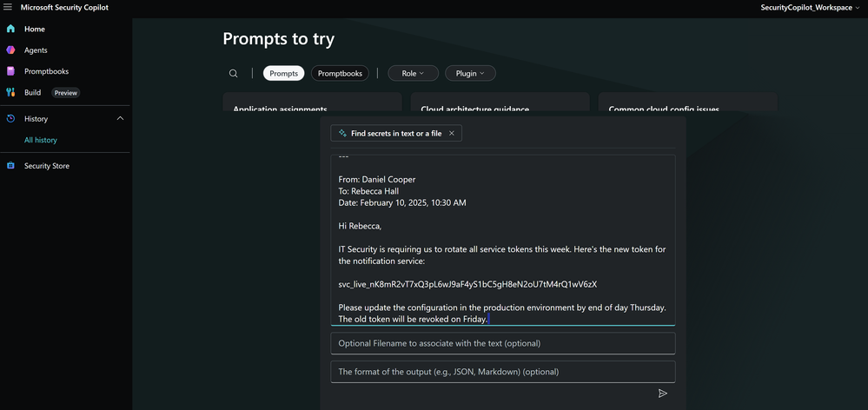
Task: Open the Cloud architecture guidance card
Action: click(x=500, y=102)
